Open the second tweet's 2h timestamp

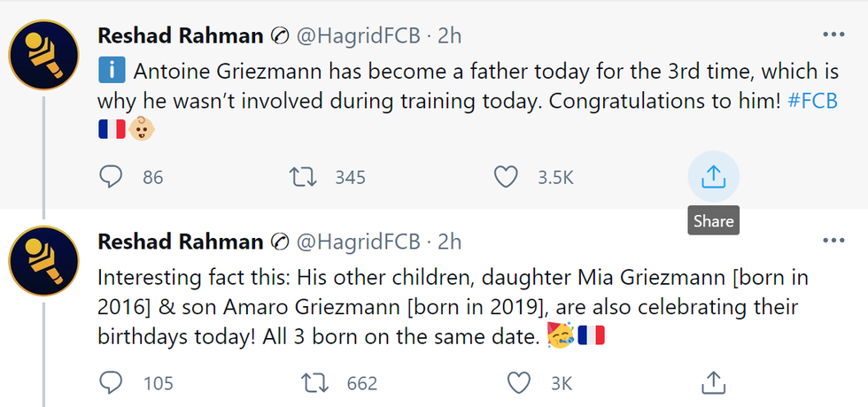pos(450,242)
